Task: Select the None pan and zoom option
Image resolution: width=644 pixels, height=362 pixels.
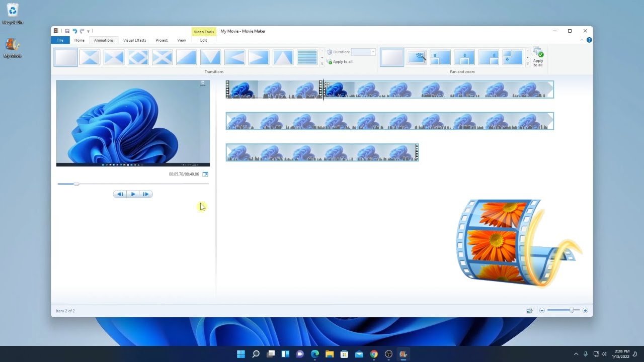Action: point(392,57)
